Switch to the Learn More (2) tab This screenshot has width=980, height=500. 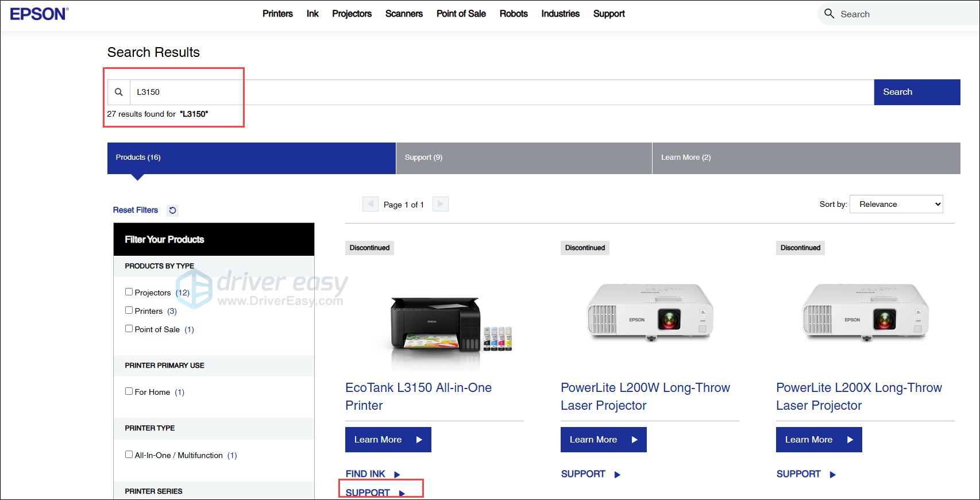click(x=805, y=158)
